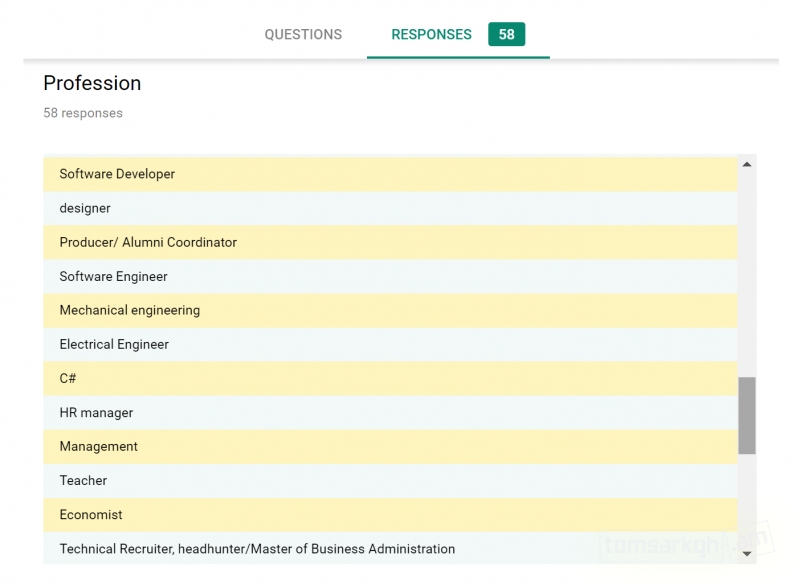Screen dimensions: 800x587
Task: Click the 58 responses count badge
Action: (x=506, y=34)
